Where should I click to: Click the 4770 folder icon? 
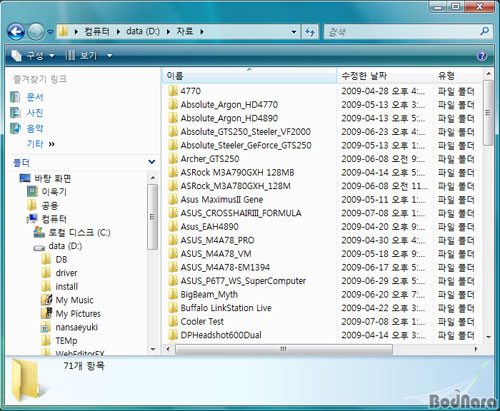(x=173, y=91)
